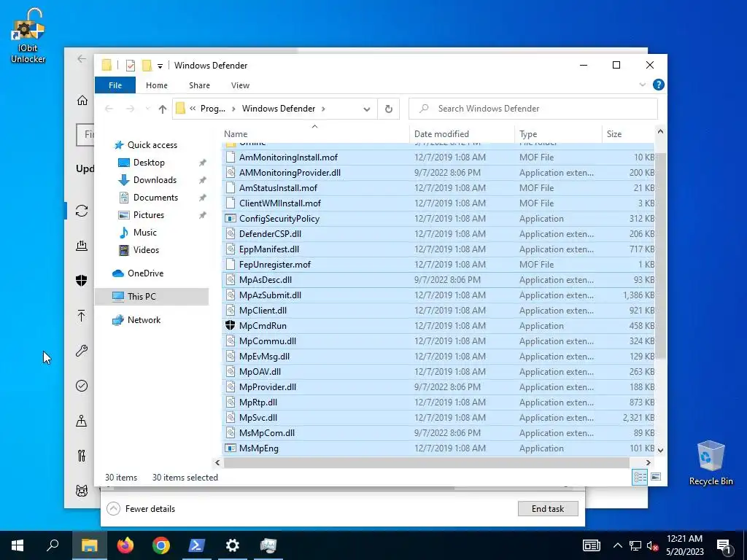Image resolution: width=747 pixels, height=560 pixels.
Task: Open Settings gear on the taskbar
Action: tap(233, 545)
